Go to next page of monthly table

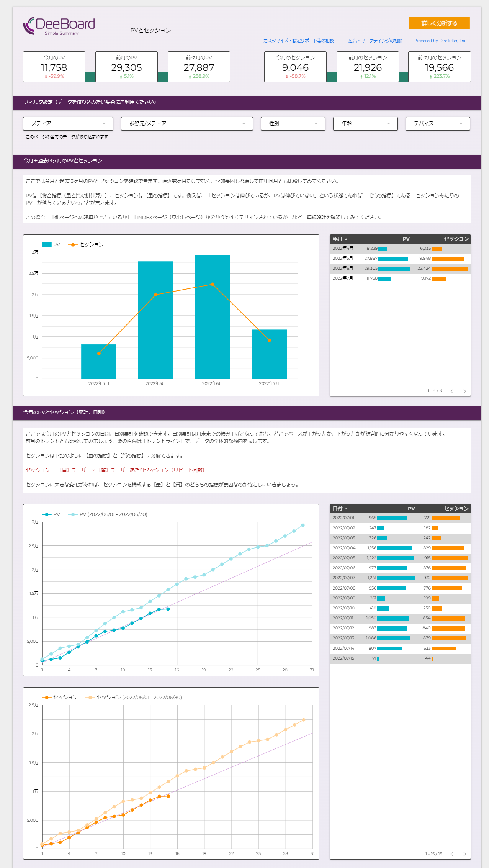pos(464,391)
